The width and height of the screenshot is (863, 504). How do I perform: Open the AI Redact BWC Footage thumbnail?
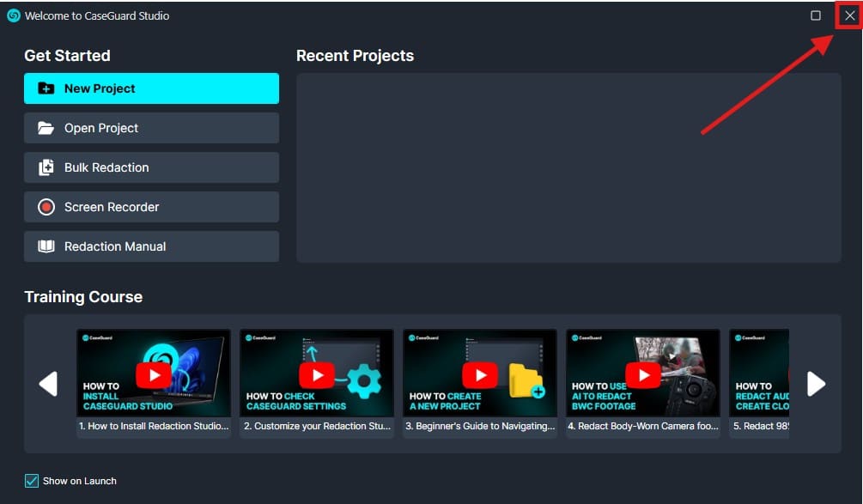643,374
